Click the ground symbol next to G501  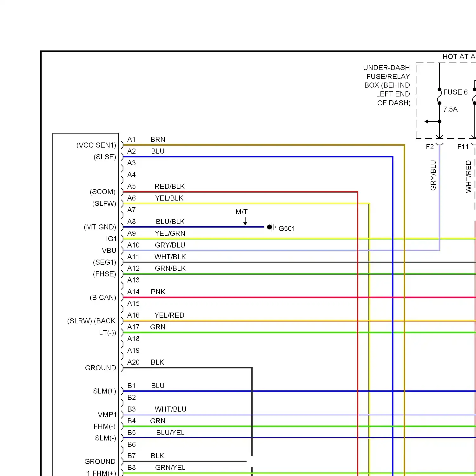click(x=272, y=227)
